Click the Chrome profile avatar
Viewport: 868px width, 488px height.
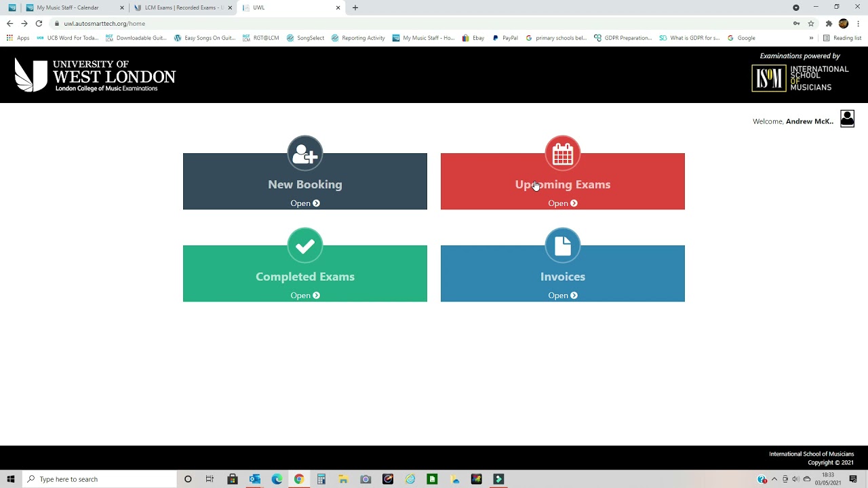click(844, 23)
